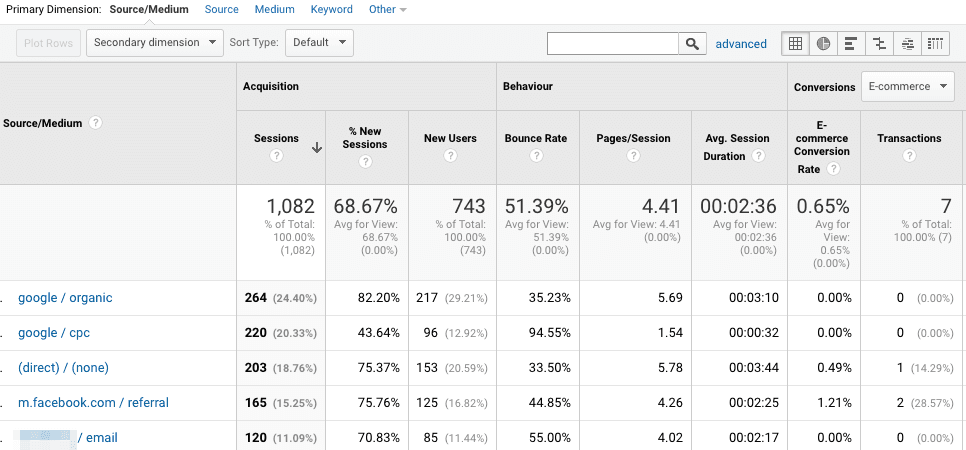Click email row pages/session 4.02
966x450 pixels.
click(670, 438)
